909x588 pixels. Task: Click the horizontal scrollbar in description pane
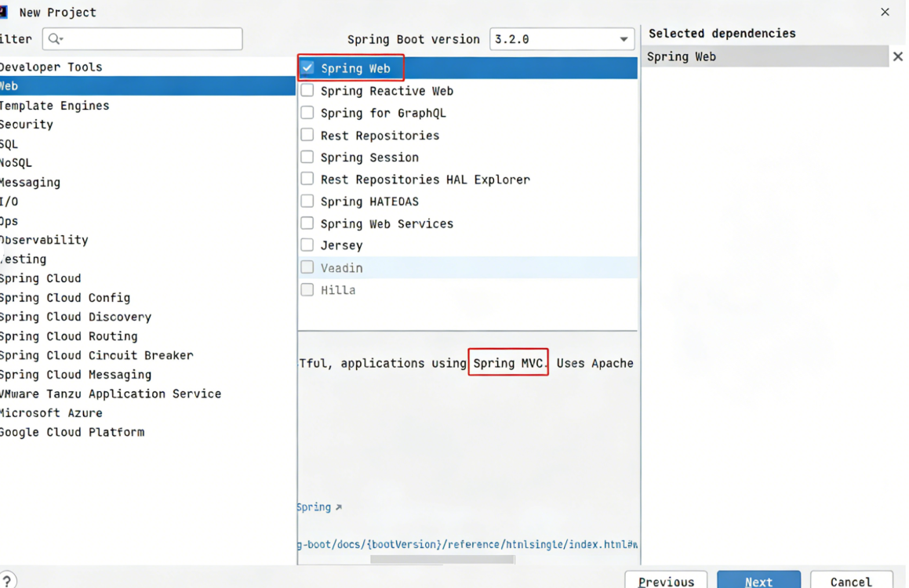pos(442,559)
